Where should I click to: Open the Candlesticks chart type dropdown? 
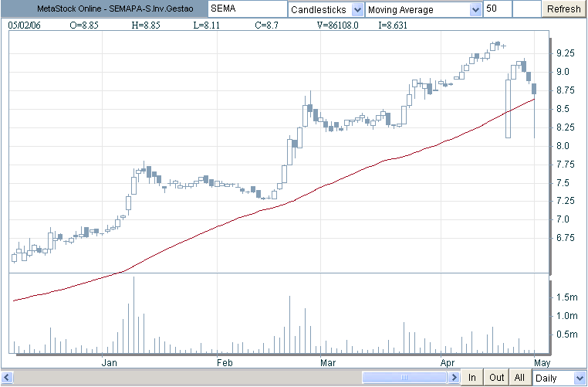(x=326, y=9)
